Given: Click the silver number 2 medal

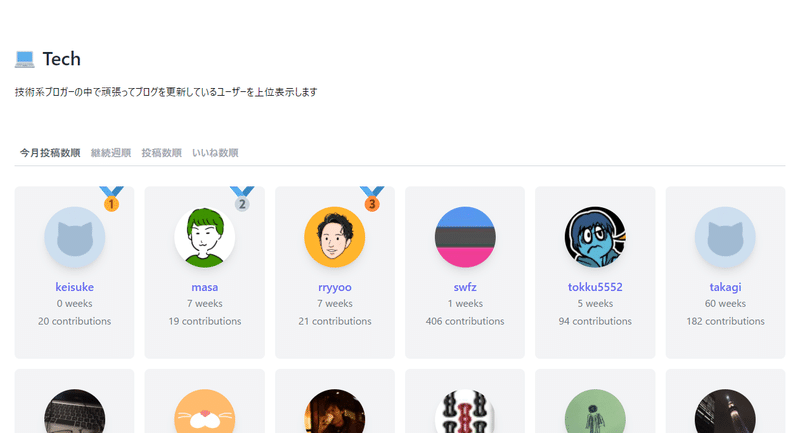Looking at the screenshot, I should pos(242,199).
